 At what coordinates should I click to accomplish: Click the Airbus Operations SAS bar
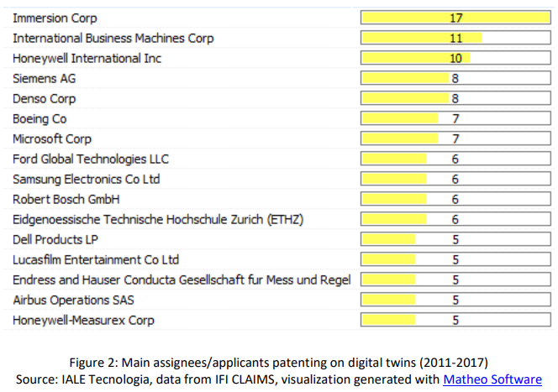pos(455,300)
